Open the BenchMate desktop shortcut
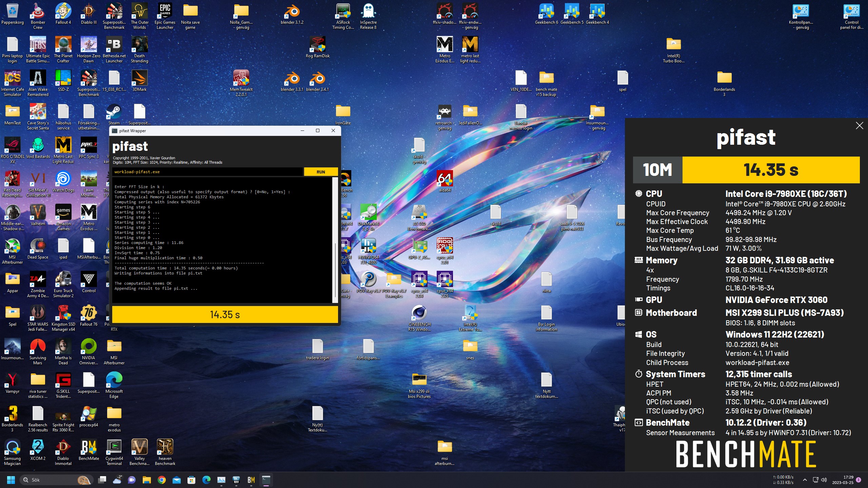This screenshot has width=868, height=488. [89, 450]
